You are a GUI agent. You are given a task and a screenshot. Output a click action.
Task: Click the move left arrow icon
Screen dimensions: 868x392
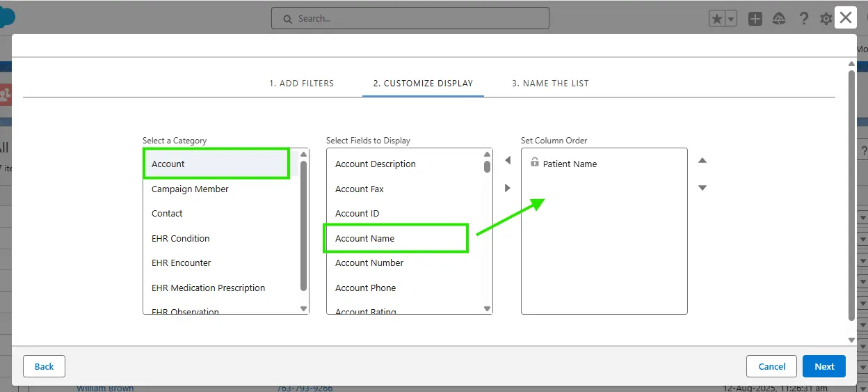point(507,161)
